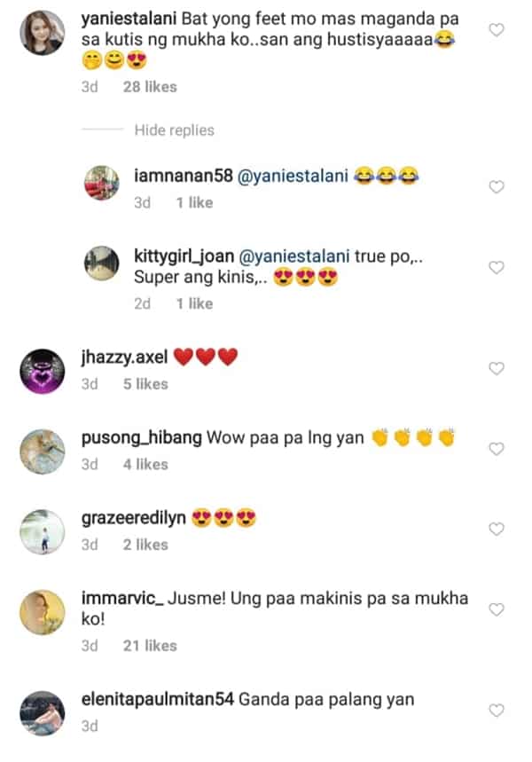This screenshot has height=762, width=532.
Task: Like immarvic_'s comment using the heart icon
Action: tap(496, 609)
